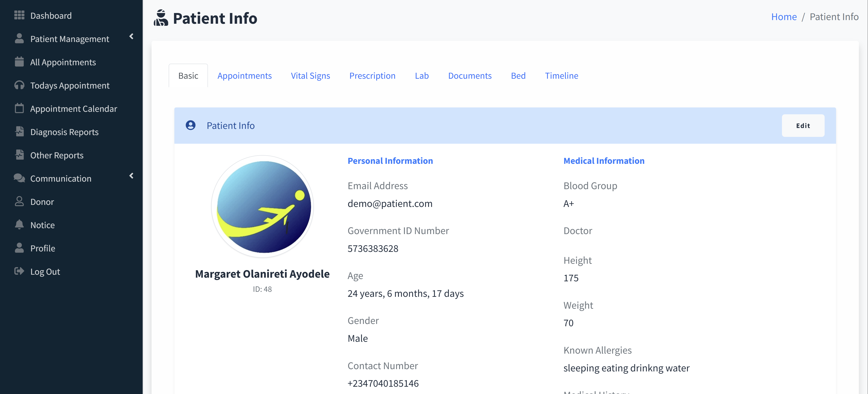Open the Prescription tab
Screen dimensions: 868x394
372,76
